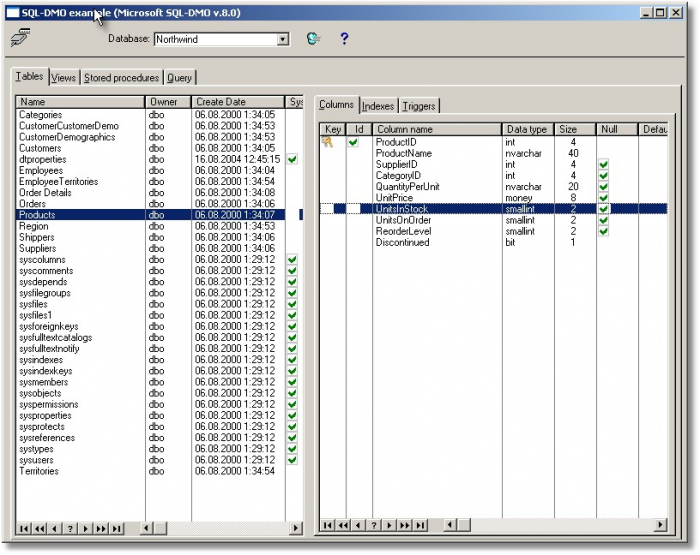The width and height of the screenshot is (700, 555).
Task: Toggle the system checkmark for sysusers
Action: click(x=292, y=460)
